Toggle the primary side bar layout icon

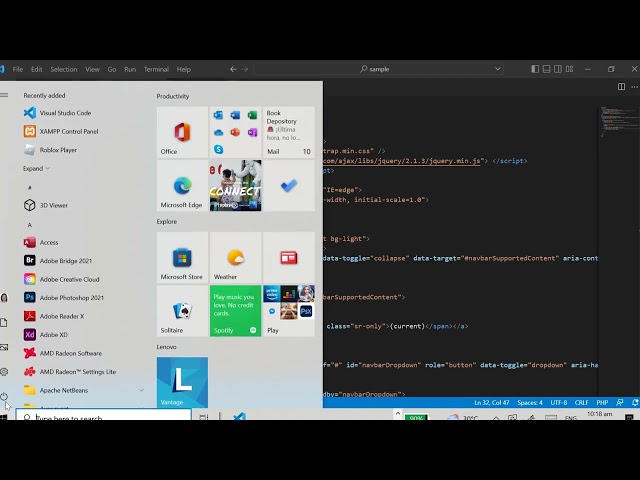coord(535,69)
